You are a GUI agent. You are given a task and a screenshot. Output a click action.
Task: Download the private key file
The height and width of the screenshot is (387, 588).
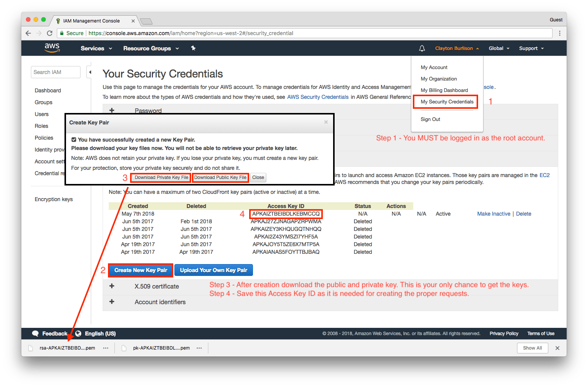click(x=161, y=177)
